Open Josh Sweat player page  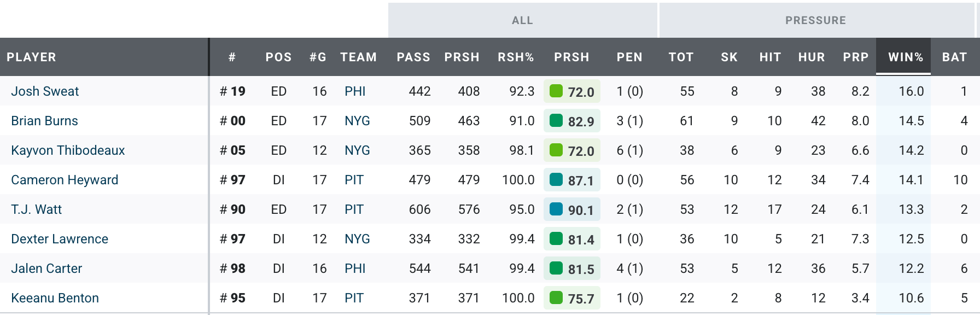45,91
